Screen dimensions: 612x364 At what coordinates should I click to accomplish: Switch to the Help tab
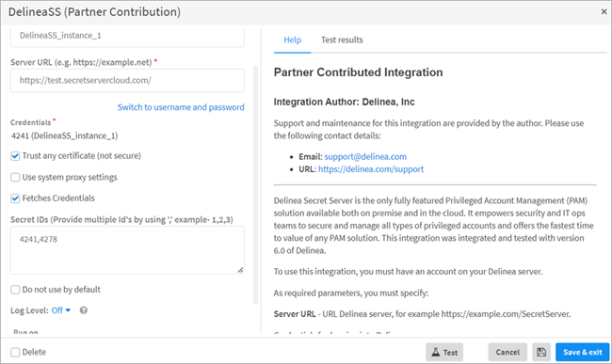pos(292,40)
